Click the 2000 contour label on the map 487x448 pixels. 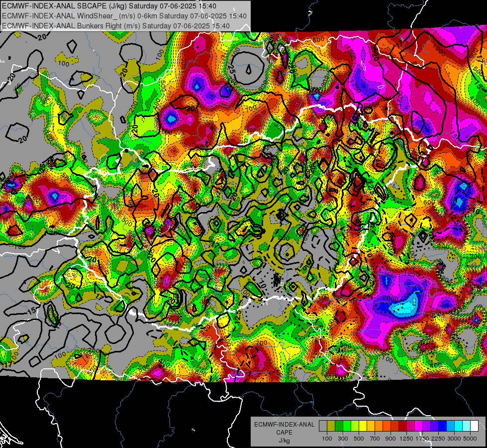pos(390,299)
